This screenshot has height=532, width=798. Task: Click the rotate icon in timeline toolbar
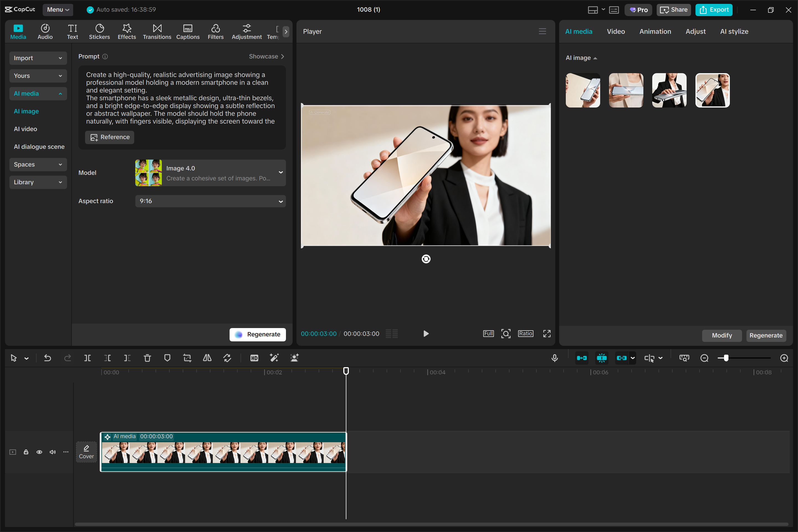click(227, 358)
